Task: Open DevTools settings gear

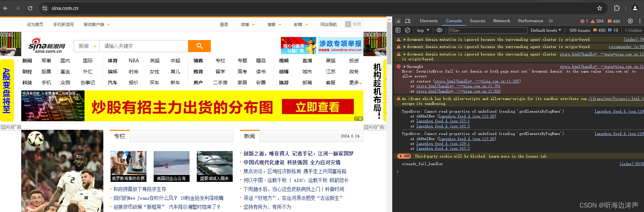Action: [x=630, y=21]
